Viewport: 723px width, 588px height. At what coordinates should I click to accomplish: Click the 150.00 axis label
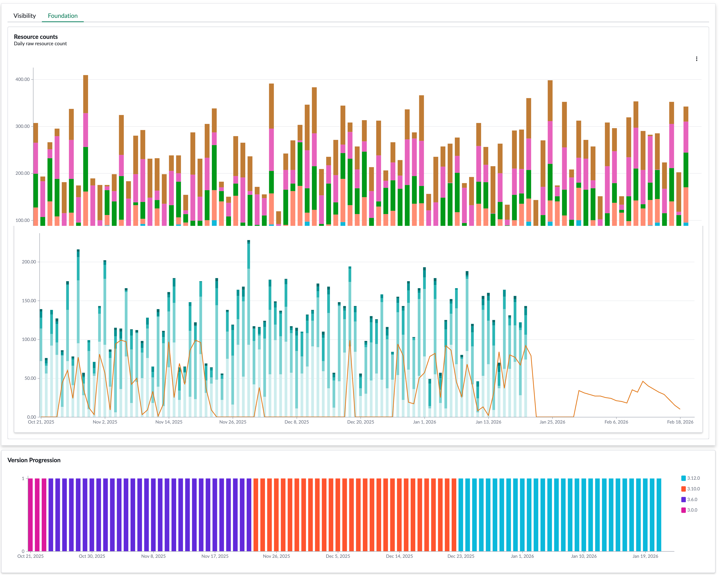point(29,301)
